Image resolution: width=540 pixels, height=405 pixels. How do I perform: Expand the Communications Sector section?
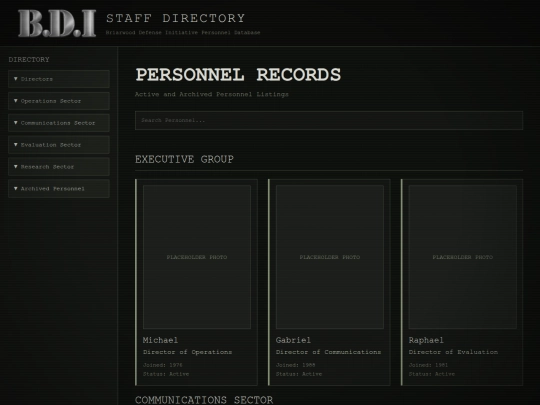[x=59, y=123]
